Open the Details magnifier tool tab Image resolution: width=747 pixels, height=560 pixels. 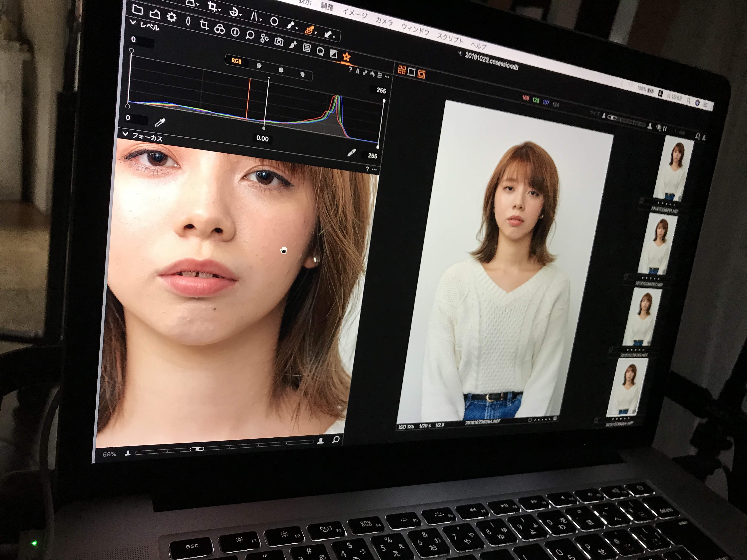point(250,35)
